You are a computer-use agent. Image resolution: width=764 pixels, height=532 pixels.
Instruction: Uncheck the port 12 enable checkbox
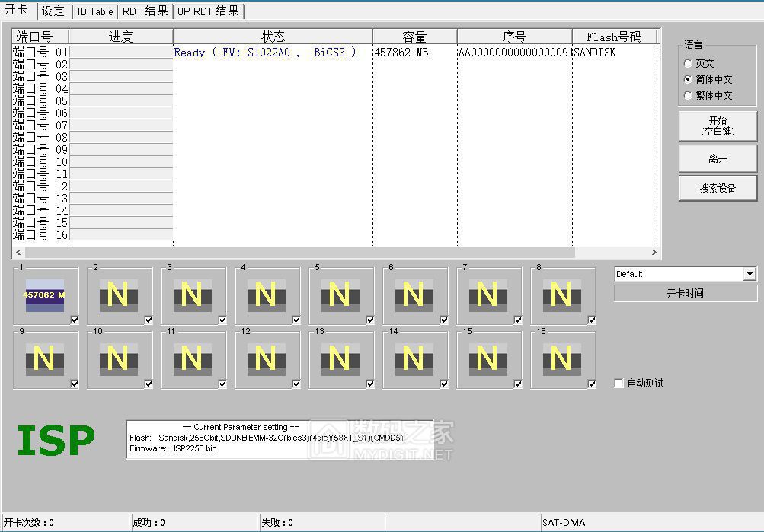pyautogui.click(x=296, y=384)
